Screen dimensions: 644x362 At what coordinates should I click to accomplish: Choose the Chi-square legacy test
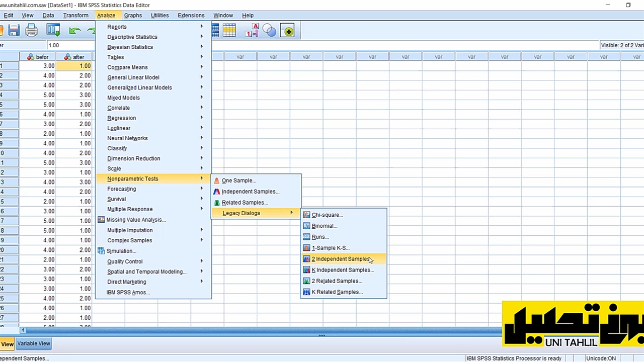pyautogui.click(x=327, y=215)
